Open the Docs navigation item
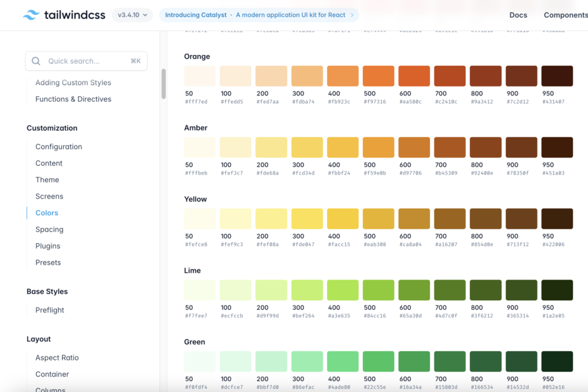Image resolution: width=588 pixels, height=392 pixels. click(x=518, y=15)
